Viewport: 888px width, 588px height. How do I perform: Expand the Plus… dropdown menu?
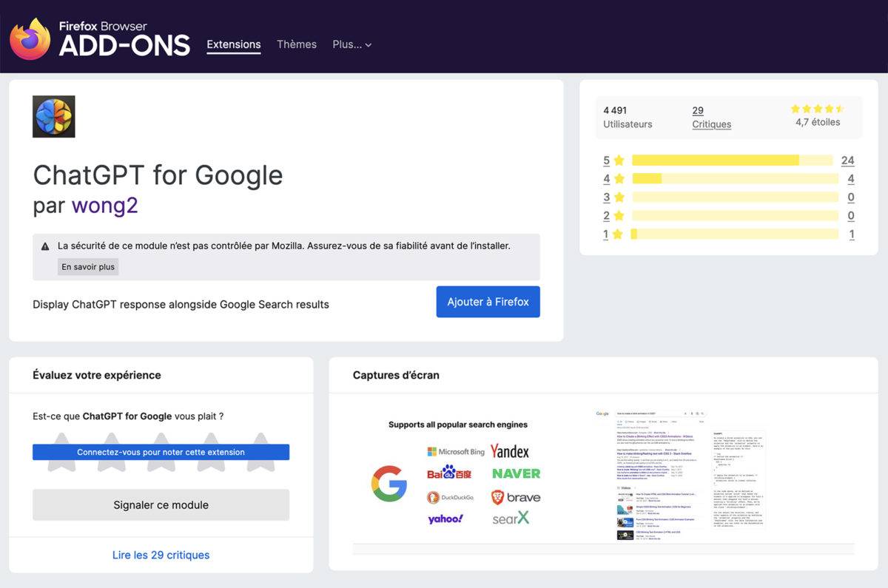click(x=352, y=44)
